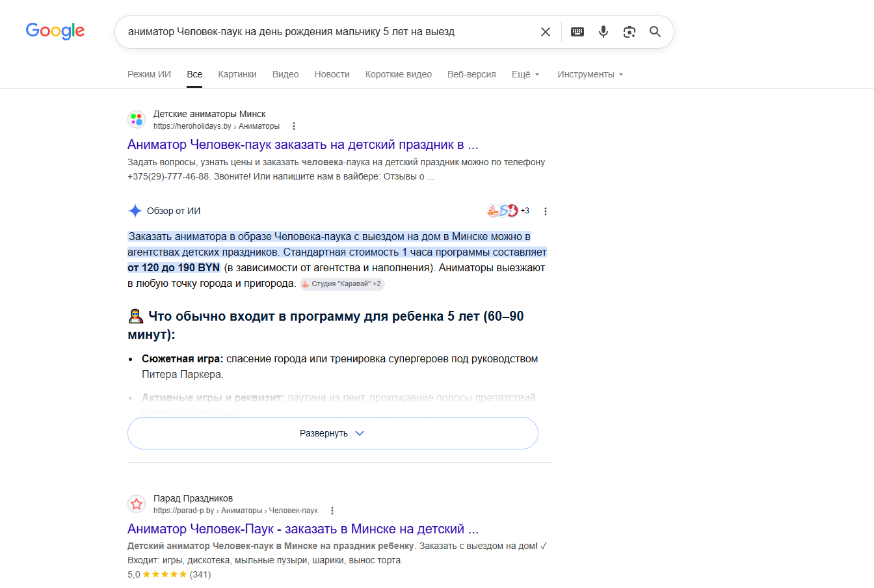Open search by image camera icon

(x=629, y=32)
